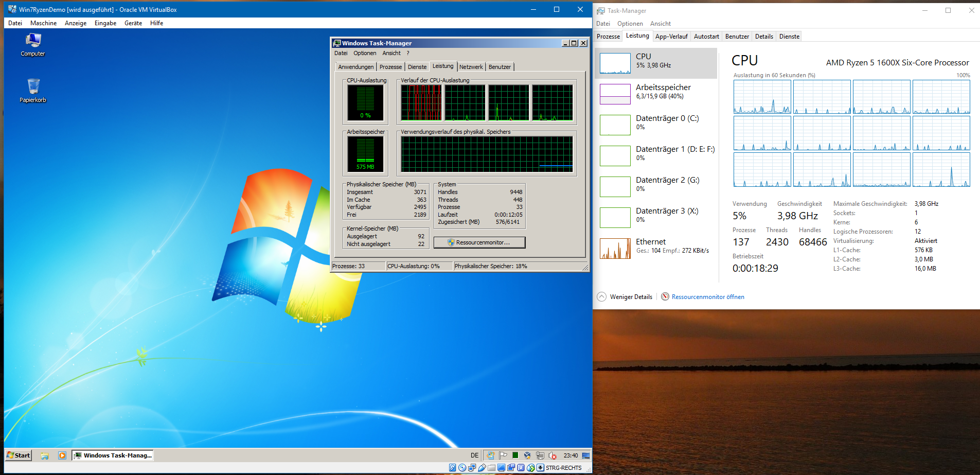Click the muted speaker volume tray icon

tap(553, 455)
